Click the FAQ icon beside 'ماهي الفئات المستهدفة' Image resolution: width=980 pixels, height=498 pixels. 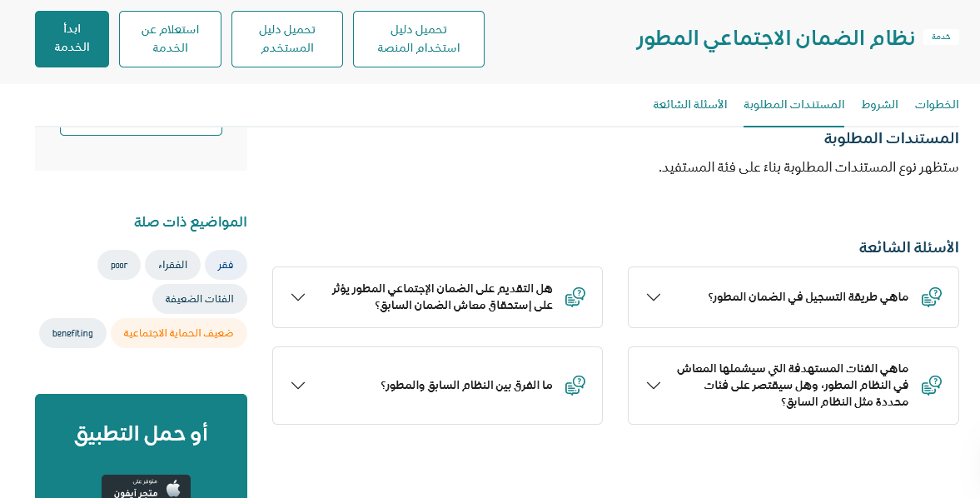point(931,385)
